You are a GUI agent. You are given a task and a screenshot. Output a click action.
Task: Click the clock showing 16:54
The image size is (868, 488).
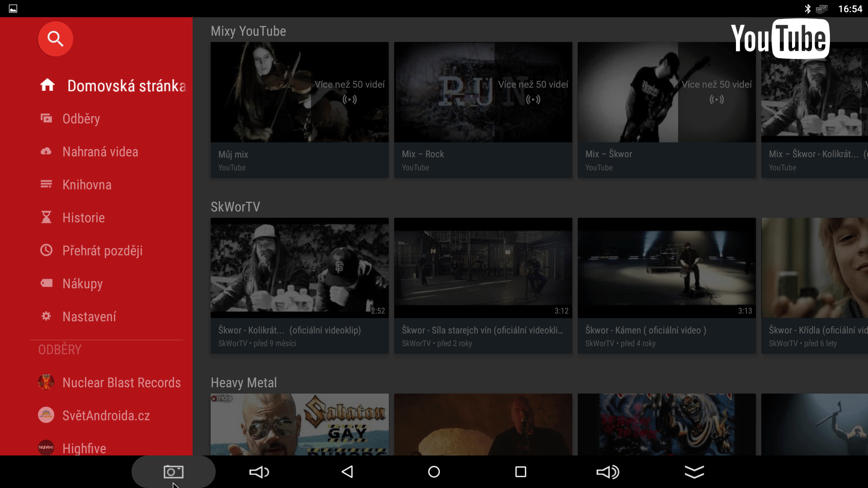tap(850, 9)
